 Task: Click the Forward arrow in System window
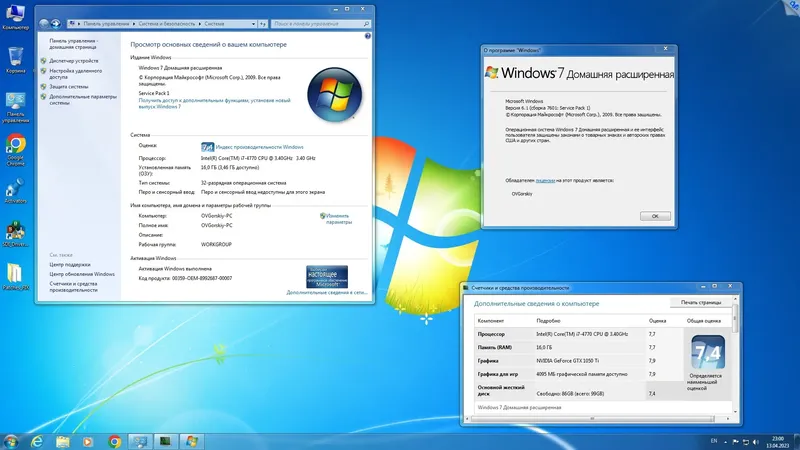point(56,23)
